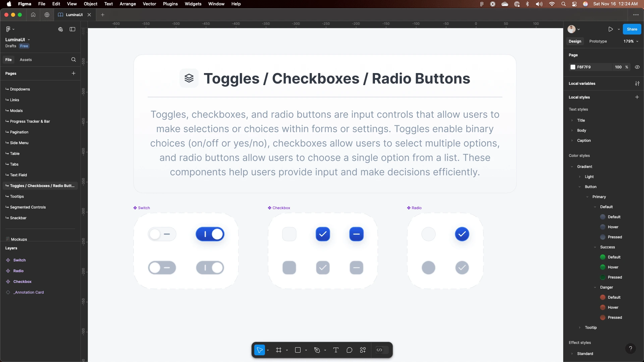644x362 pixels.
Task: Select the frame tool in toolbar
Action: click(x=279, y=350)
